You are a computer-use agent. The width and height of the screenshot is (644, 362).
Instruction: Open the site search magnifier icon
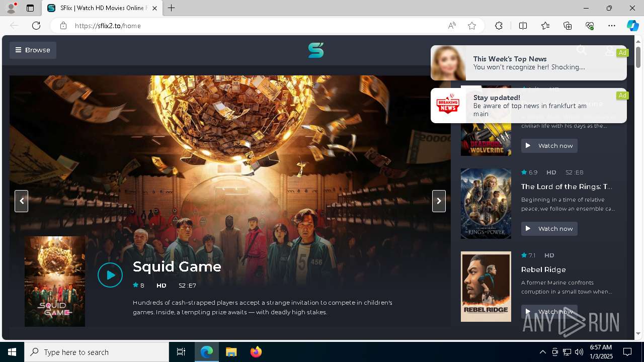tap(582, 50)
